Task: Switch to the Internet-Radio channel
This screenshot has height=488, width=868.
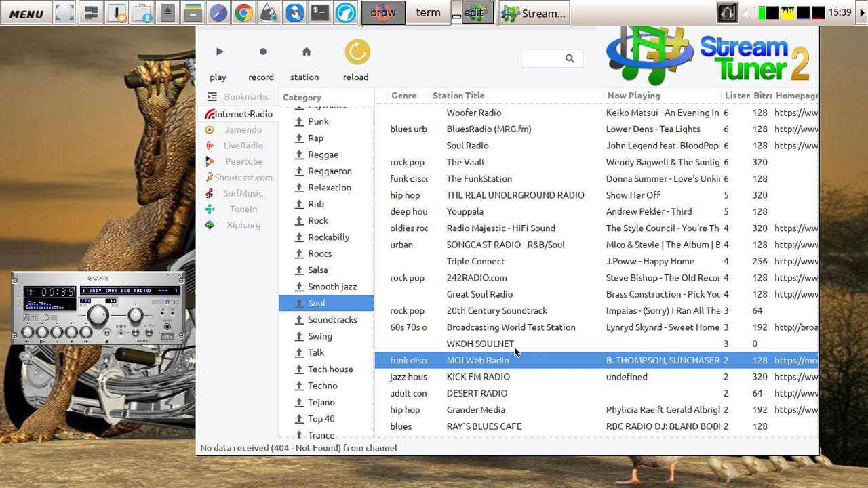Action: click(x=239, y=114)
